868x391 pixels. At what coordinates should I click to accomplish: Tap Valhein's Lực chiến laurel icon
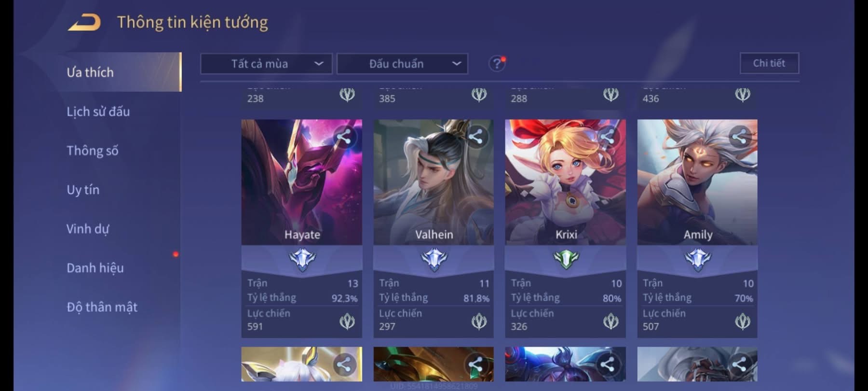[479, 321]
